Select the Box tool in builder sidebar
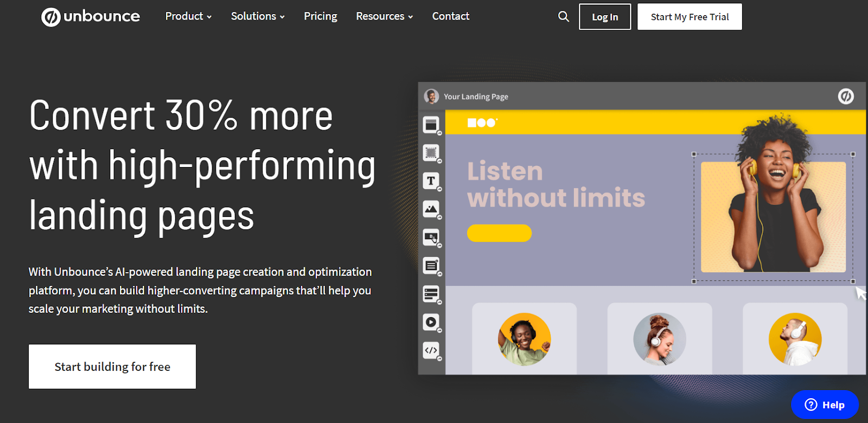The height and width of the screenshot is (423, 868). tap(431, 153)
